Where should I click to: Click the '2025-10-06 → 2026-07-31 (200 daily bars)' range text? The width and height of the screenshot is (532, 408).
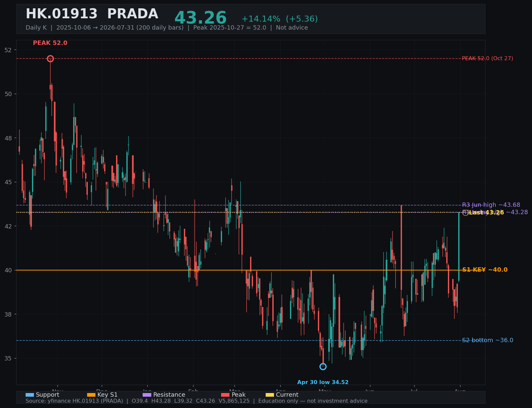(x=120, y=28)
